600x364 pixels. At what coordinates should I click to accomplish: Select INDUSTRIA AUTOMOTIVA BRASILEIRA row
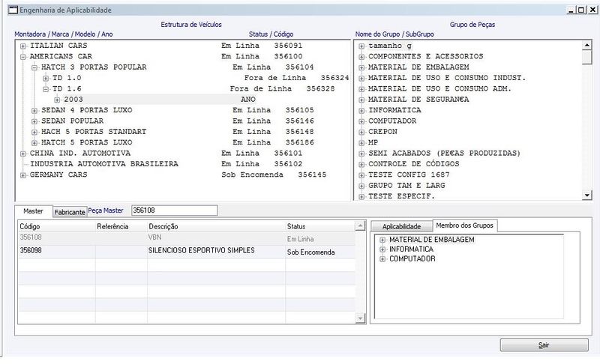tap(104, 164)
